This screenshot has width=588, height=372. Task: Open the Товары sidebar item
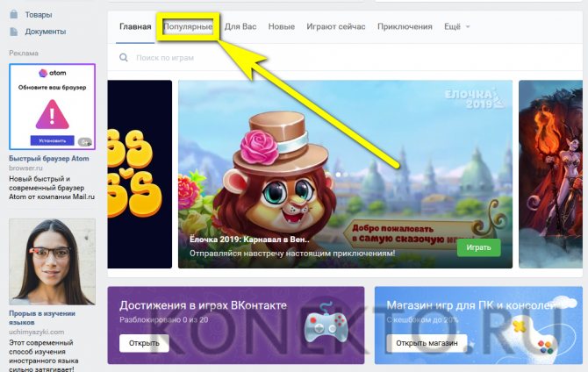[38, 15]
